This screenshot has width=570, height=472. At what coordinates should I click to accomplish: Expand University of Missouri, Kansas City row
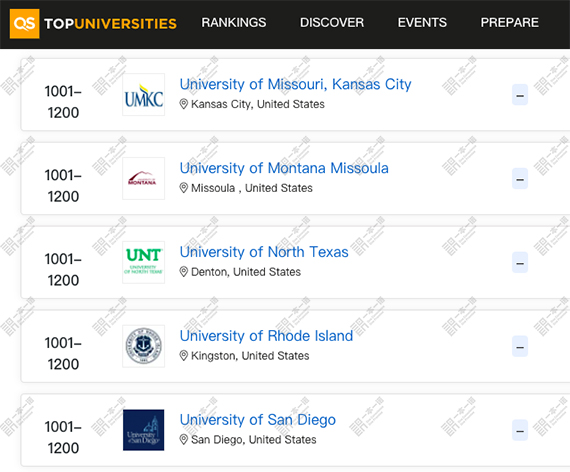[520, 95]
